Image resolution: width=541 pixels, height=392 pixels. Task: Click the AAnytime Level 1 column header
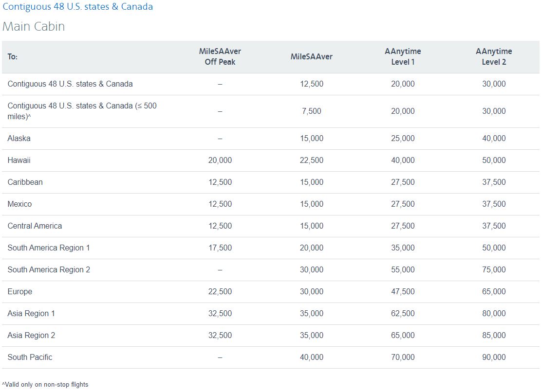click(x=403, y=56)
